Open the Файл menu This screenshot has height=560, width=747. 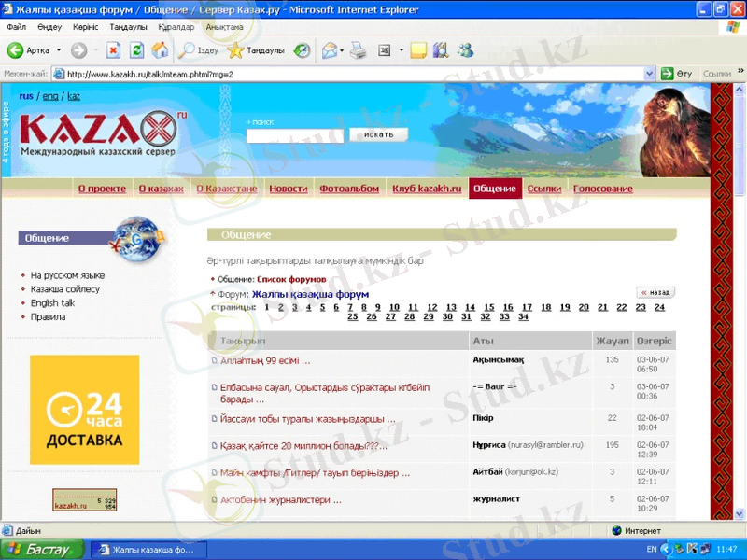click(x=16, y=27)
